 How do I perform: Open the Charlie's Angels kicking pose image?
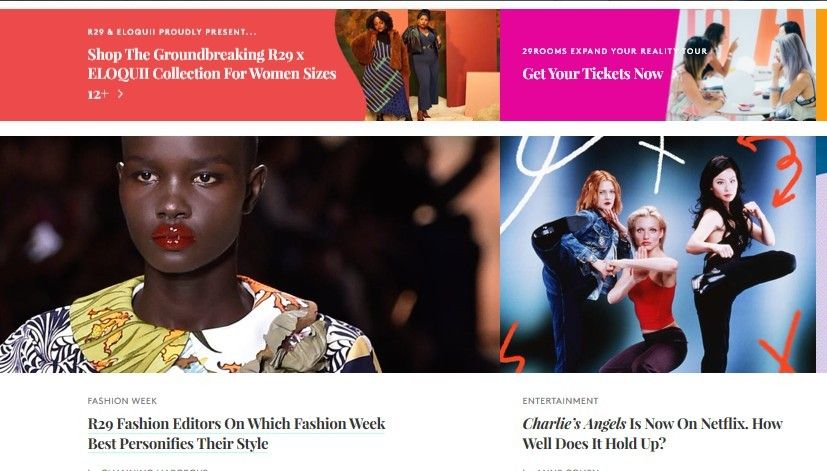click(x=658, y=254)
